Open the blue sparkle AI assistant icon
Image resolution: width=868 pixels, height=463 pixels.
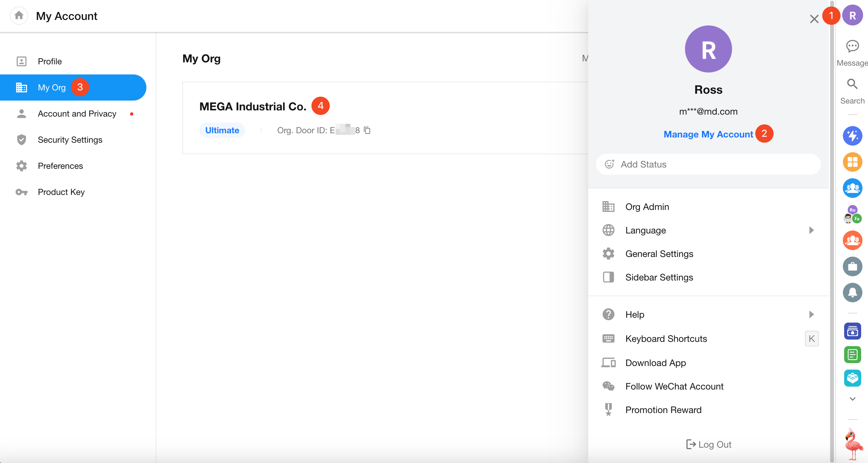(x=852, y=136)
